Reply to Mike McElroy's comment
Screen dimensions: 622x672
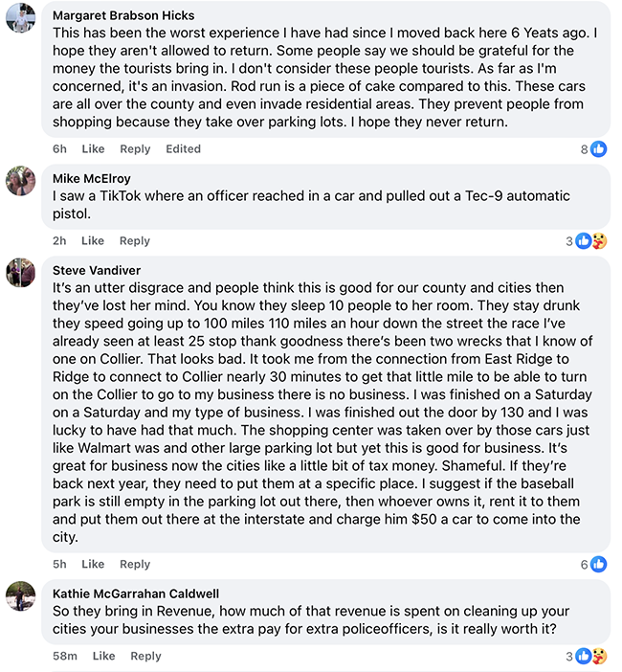tap(135, 241)
